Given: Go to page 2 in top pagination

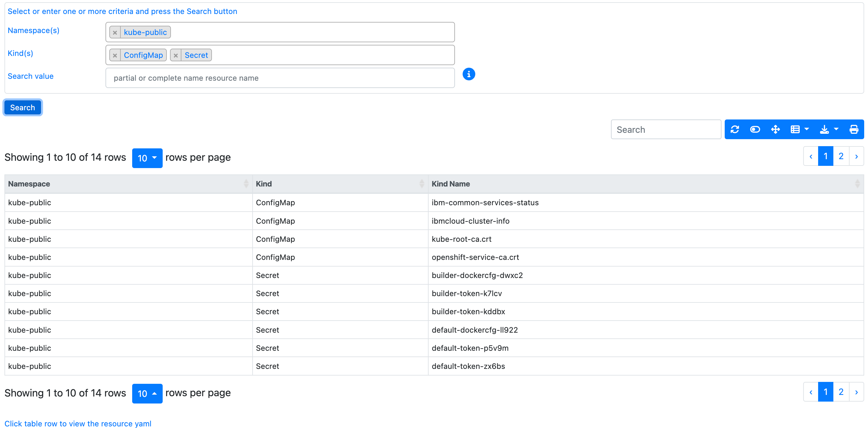Looking at the screenshot, I should pyautogui.click(x=841, y=156).
